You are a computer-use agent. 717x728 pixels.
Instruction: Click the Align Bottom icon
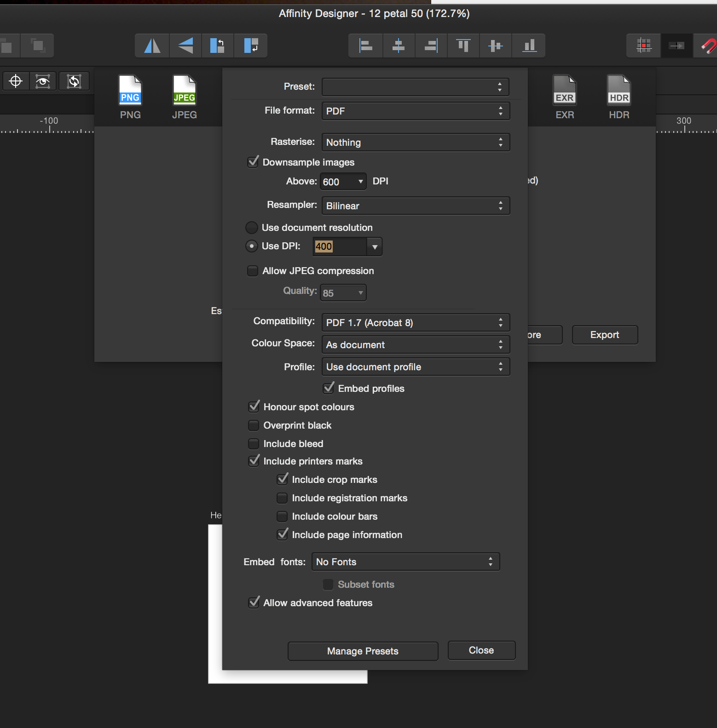(529, 46)
